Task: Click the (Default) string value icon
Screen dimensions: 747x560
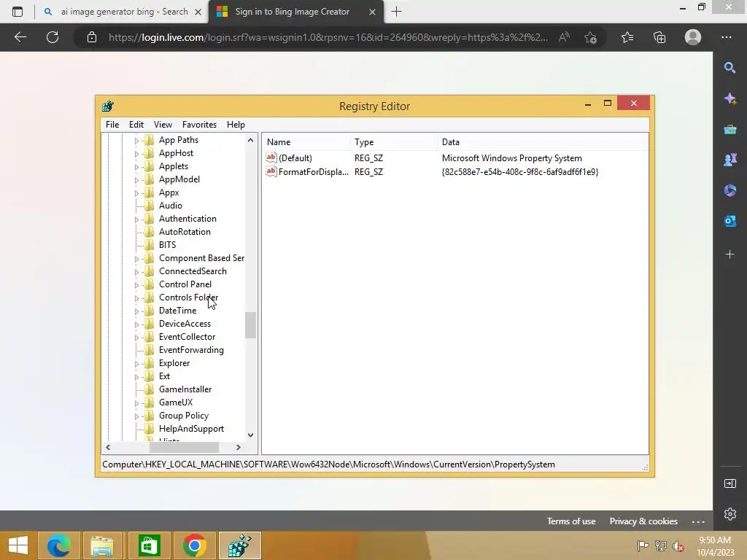Action: coord(271,157)
